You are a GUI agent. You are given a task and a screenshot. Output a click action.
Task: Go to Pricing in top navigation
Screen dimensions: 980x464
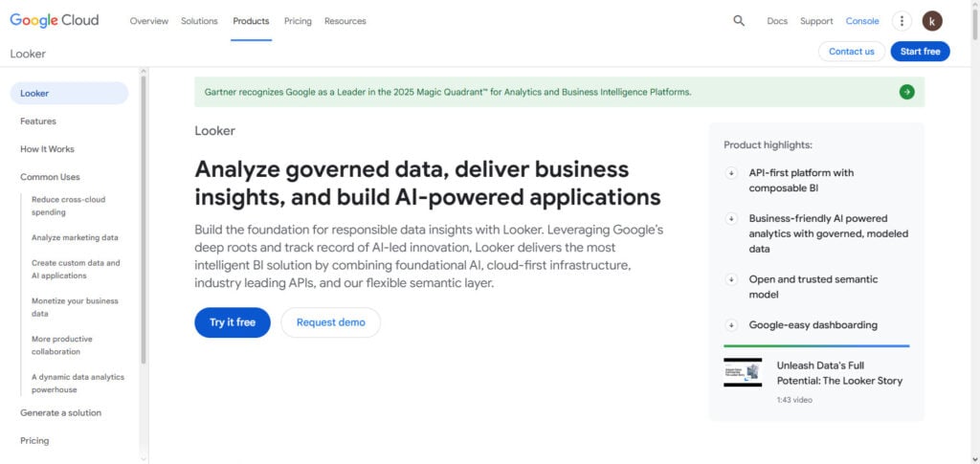click(298, 21)
